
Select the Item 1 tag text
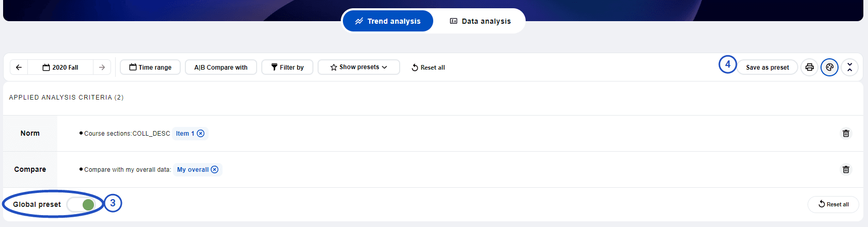tap(185, 134)
